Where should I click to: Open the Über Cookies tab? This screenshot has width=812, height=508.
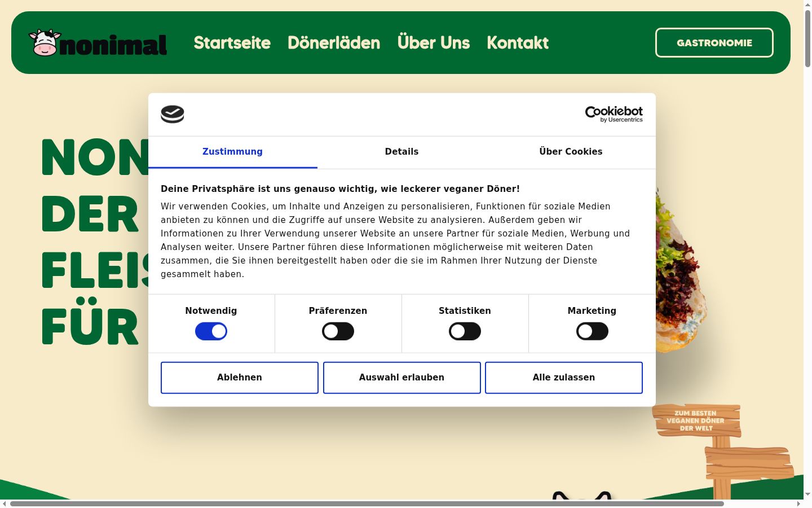571,152
